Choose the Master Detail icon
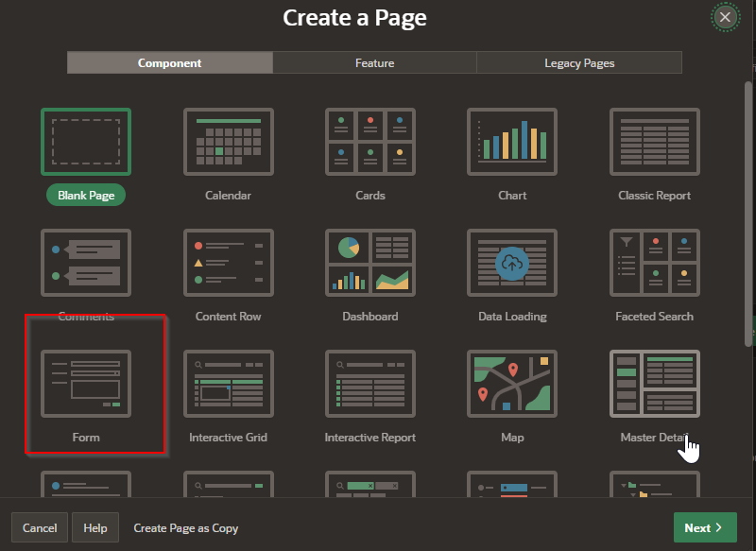 click(655, 384)
